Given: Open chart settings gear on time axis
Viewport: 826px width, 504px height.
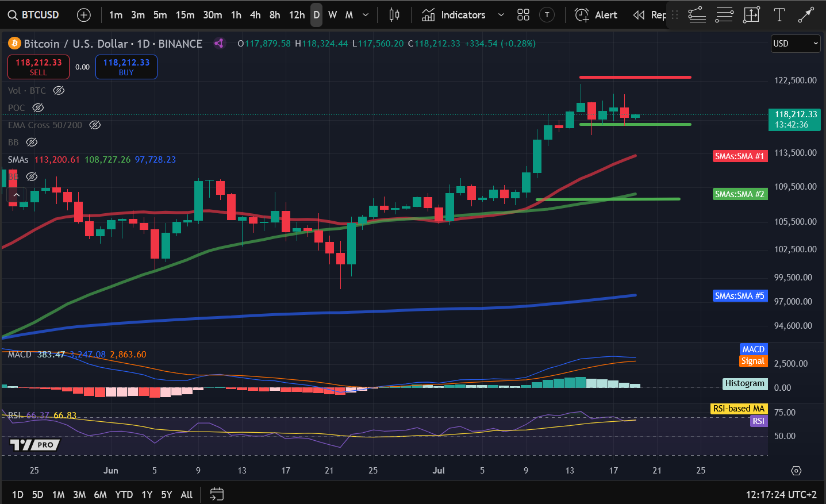Looking at the screenshot, I should click(796, 471).
